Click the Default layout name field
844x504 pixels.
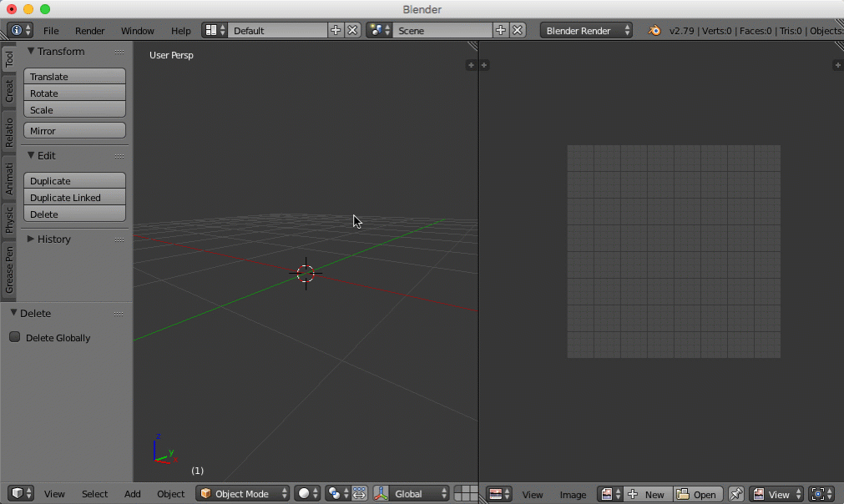click(x=277, y=30)
